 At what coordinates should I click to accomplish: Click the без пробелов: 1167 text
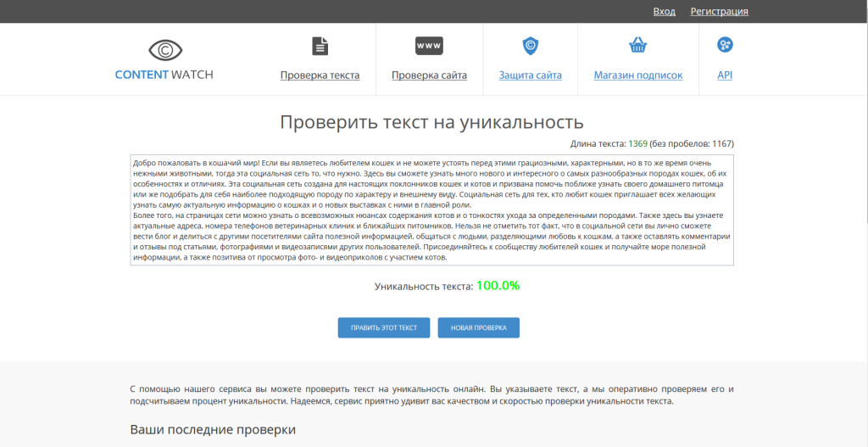click(x=692, y=144)
